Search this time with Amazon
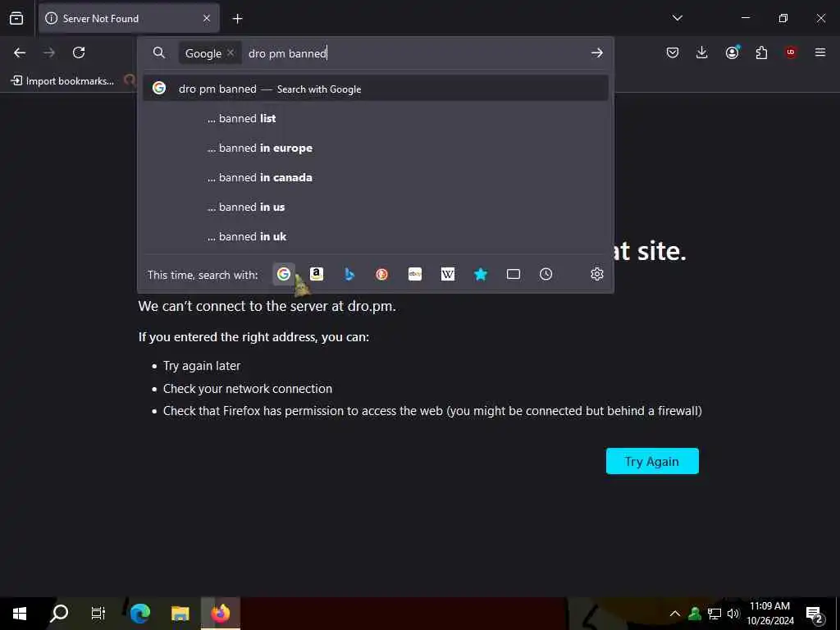The image size is (840, 630). point(317,274)
